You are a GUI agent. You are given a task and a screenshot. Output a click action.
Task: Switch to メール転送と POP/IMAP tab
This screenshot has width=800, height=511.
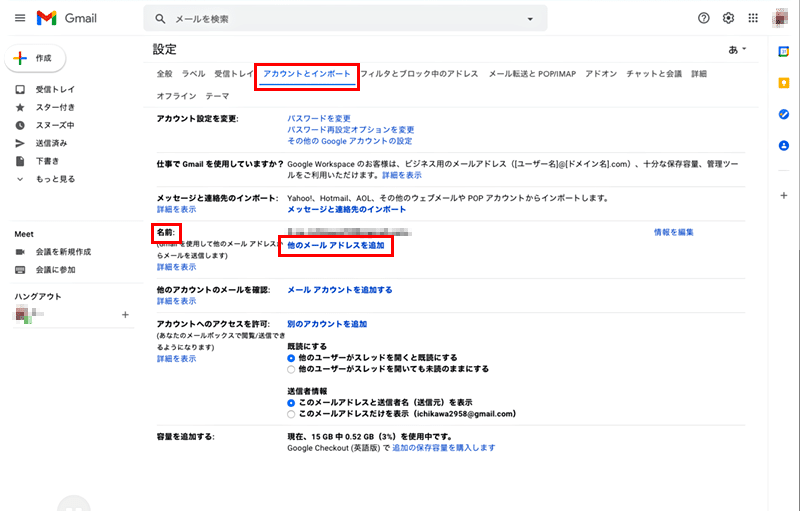click(532, 74)
